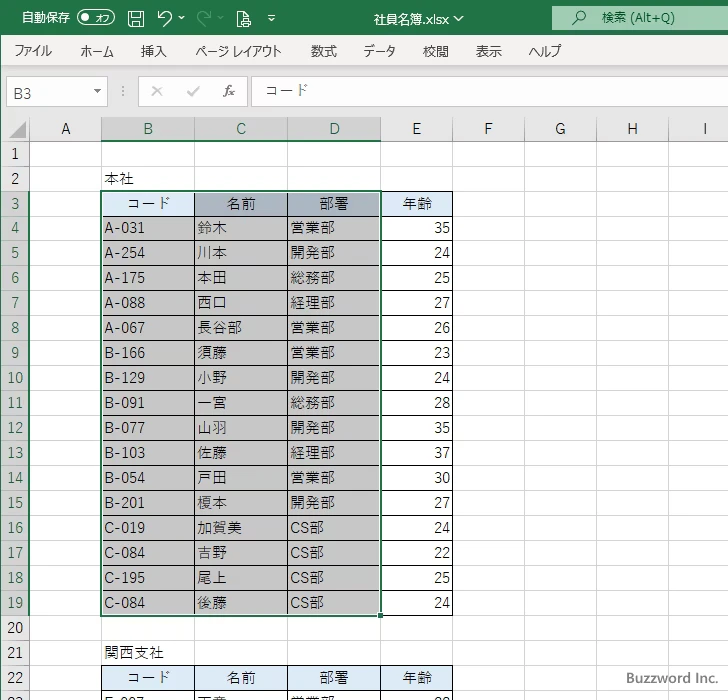Click cell 加賀美

point(241,528)
